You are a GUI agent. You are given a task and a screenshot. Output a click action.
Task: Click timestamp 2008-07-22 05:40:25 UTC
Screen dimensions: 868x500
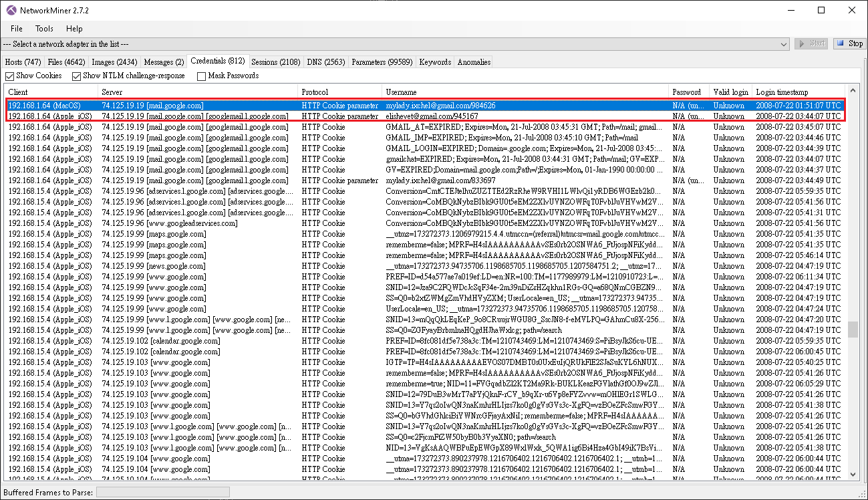(799, 362)
